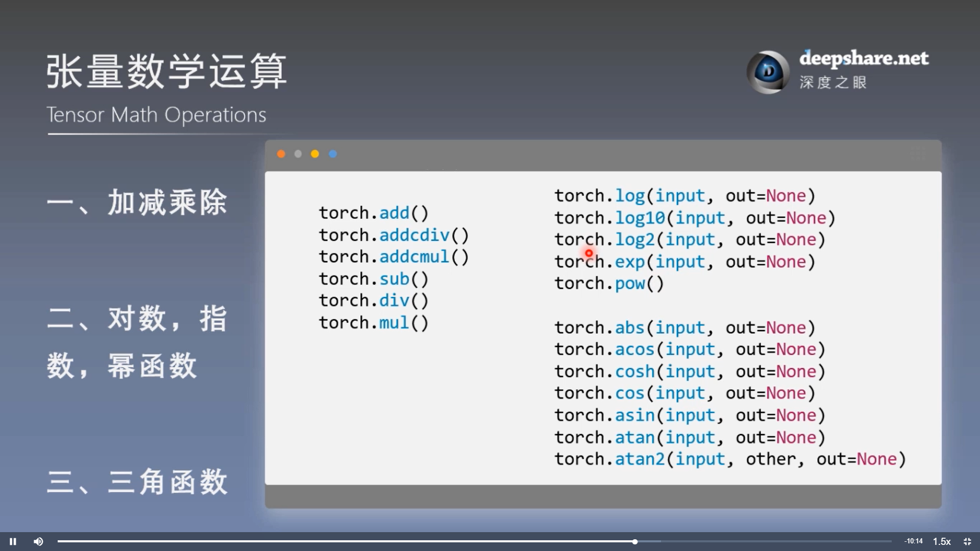The height and width of the screenshot is (551, 980).
Task: Click the torch.log10(input, out=None) line
Action: (695, 218)
